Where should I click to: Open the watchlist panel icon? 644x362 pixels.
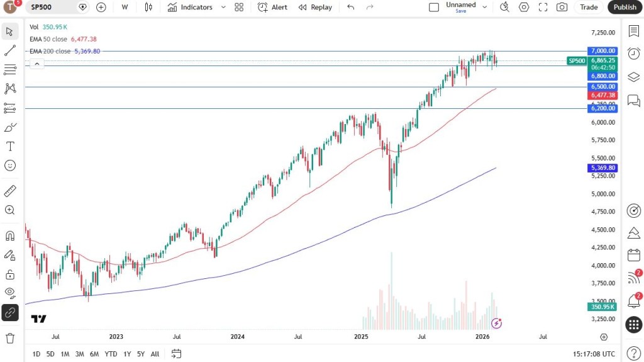(x=633, y=31)
